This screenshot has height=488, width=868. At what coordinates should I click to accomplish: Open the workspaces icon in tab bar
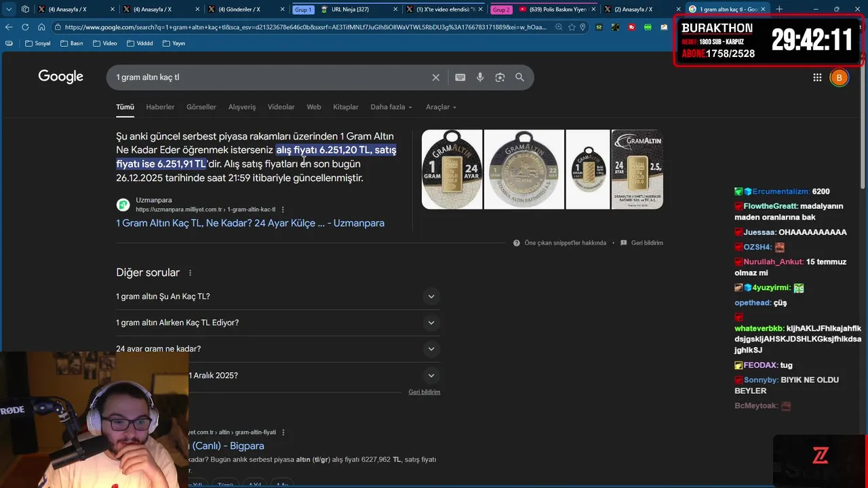[25, 9]
